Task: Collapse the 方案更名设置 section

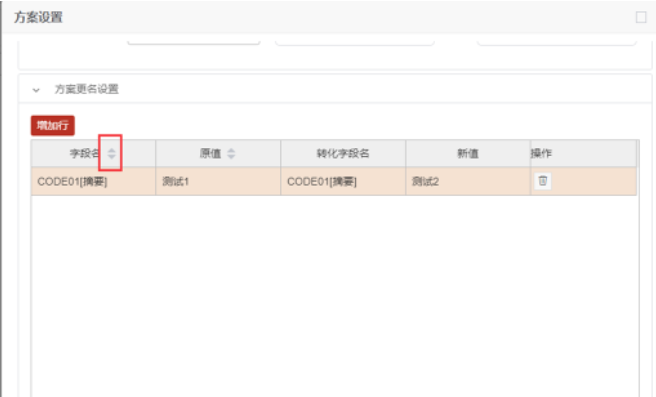Action: [x=36, y=90]
